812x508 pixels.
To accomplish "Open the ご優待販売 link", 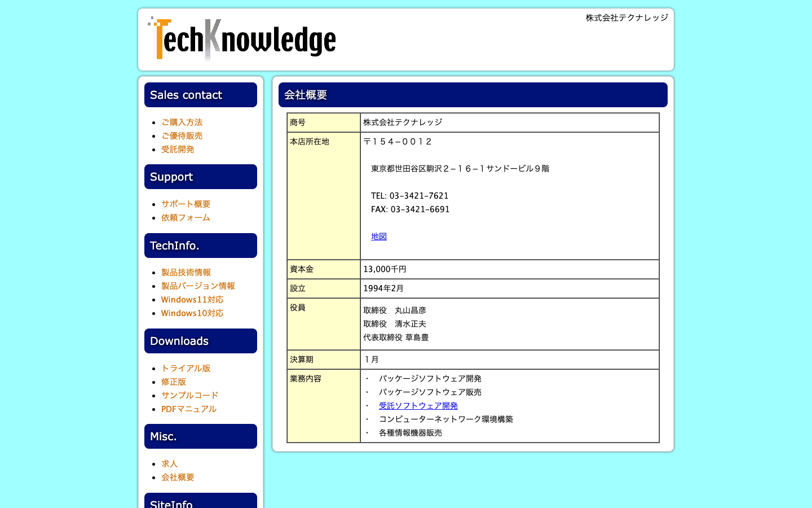I will tap(182, 135).
